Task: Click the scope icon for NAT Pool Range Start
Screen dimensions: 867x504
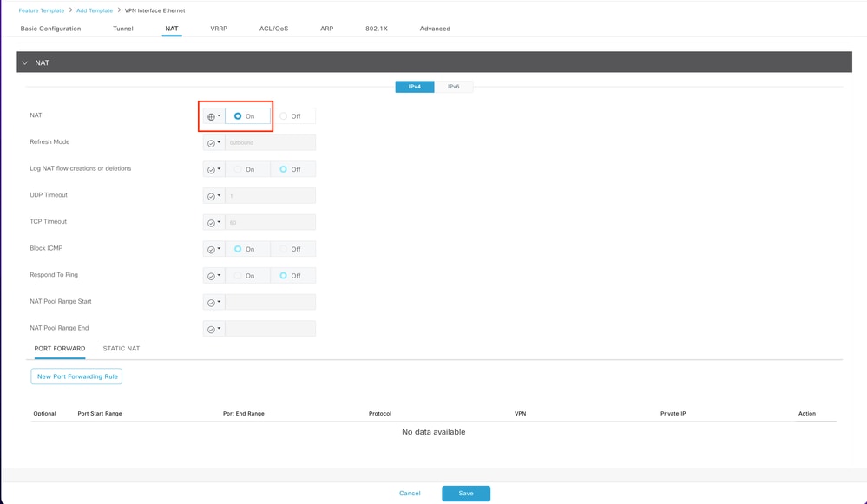Action: pos(213,302)
